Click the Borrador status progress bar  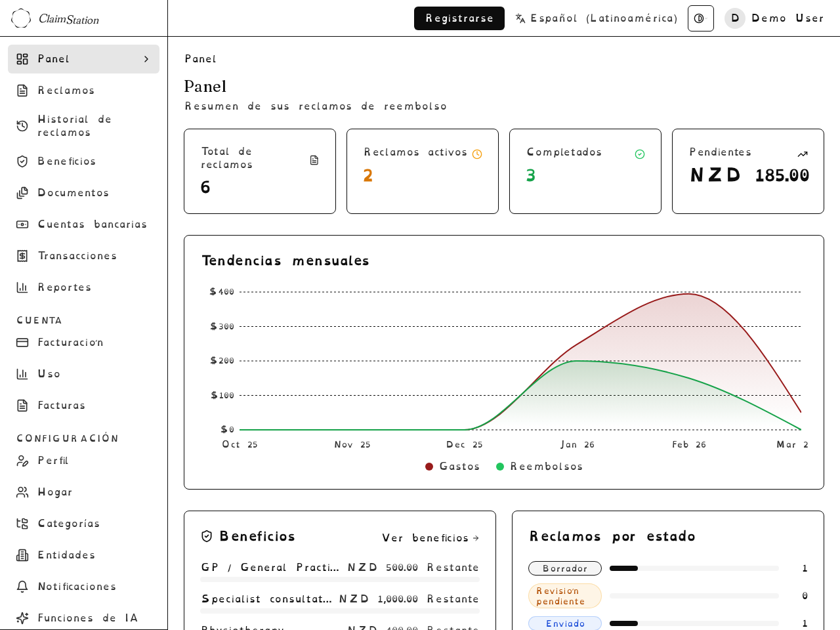click(694, 568)
